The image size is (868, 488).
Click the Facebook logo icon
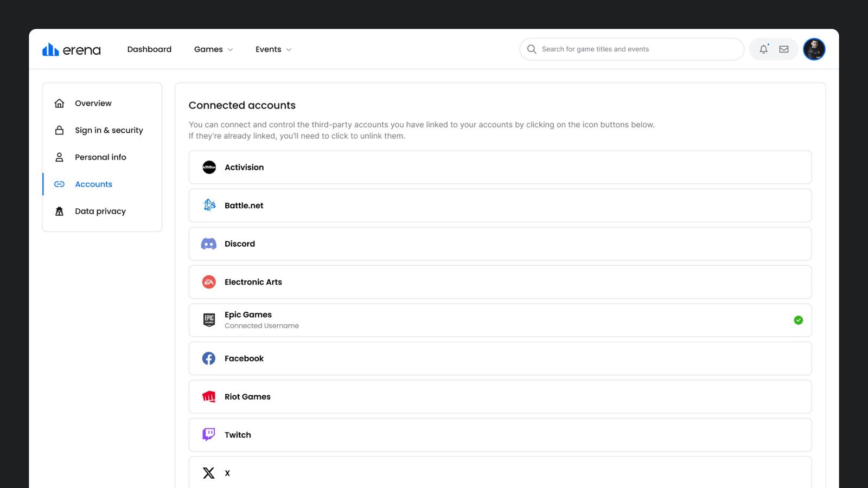209,358
